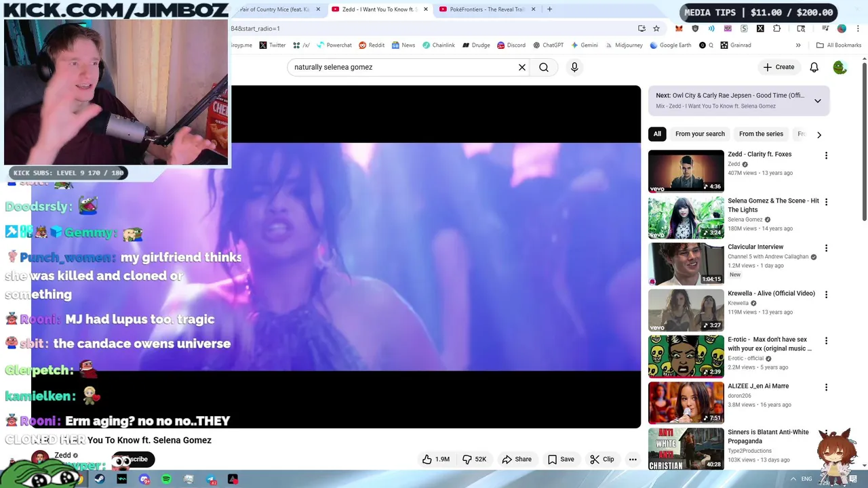Screen dimensions: 868x488
Task: Open the Extensions puzzle icon
Action: click(776, 28)
